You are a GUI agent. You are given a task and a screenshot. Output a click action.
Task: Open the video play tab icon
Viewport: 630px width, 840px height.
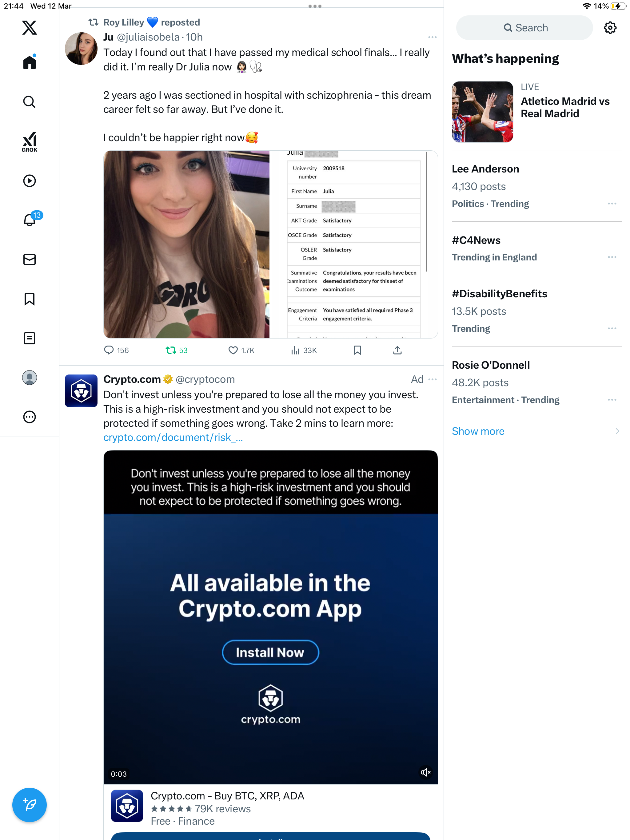29,181
